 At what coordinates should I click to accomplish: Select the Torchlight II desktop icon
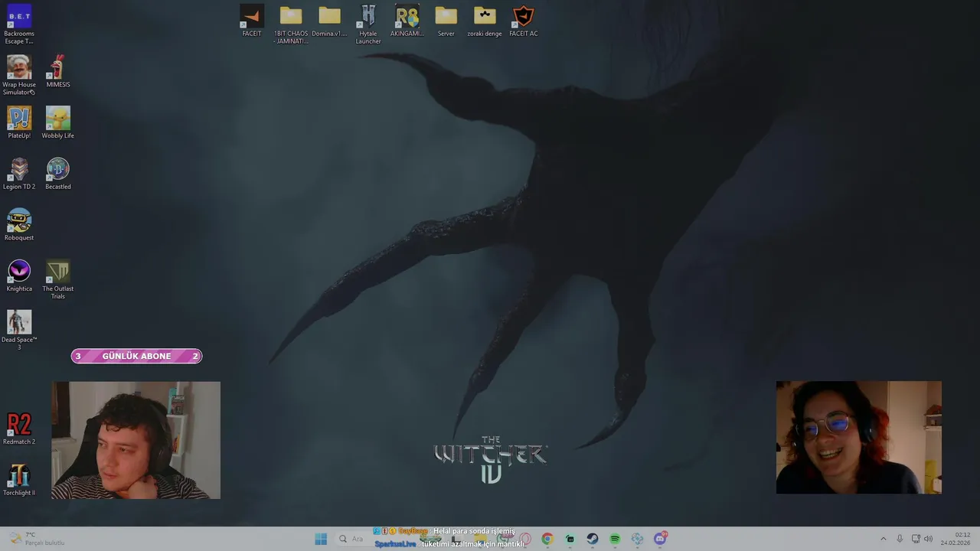click(x=19, y=481)
